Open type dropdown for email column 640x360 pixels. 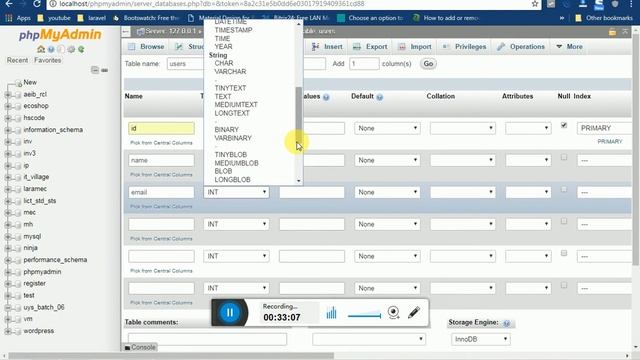pos(236,192)
